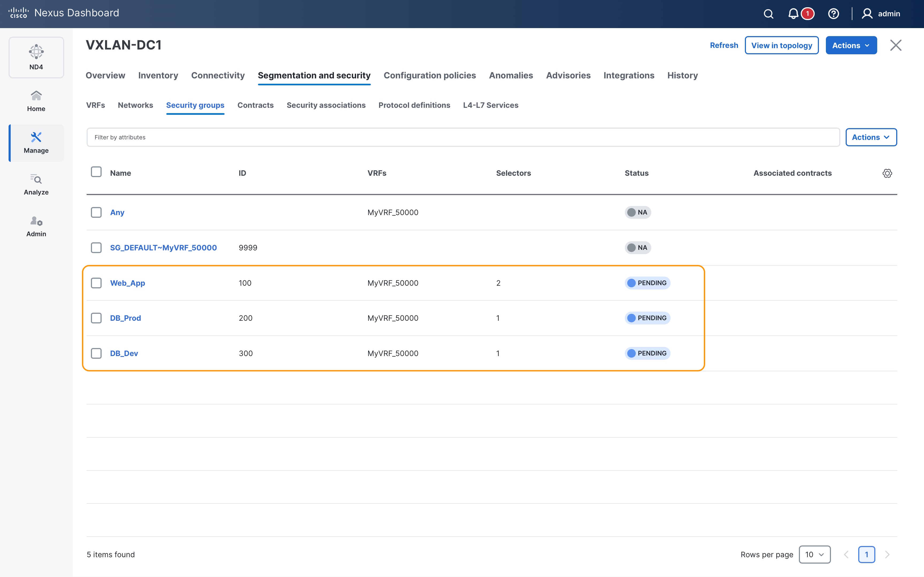Click the DB_Prod PENDING status badge
Viewport: 924px width, 577px height.
(647, 318)
